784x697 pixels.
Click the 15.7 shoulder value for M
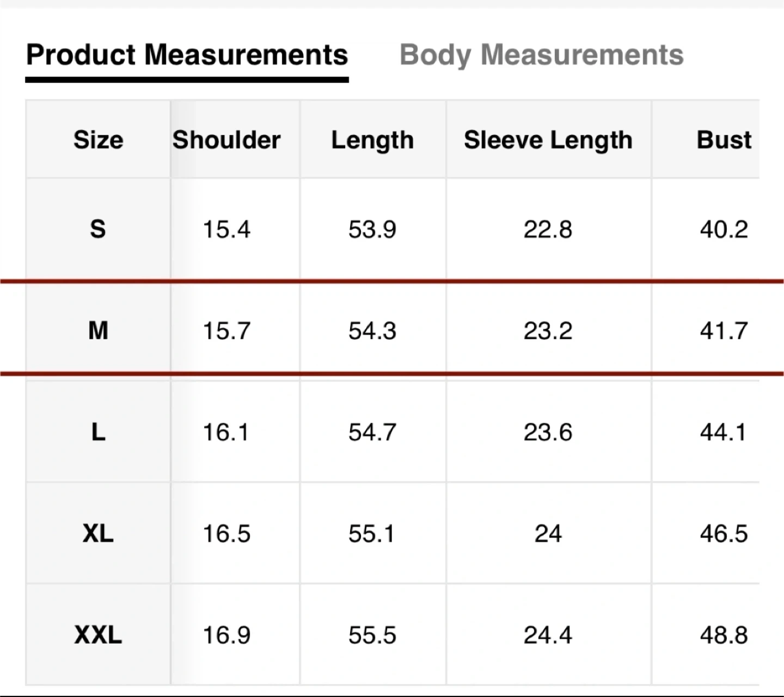pyautogui.click(x=226, y=331)
